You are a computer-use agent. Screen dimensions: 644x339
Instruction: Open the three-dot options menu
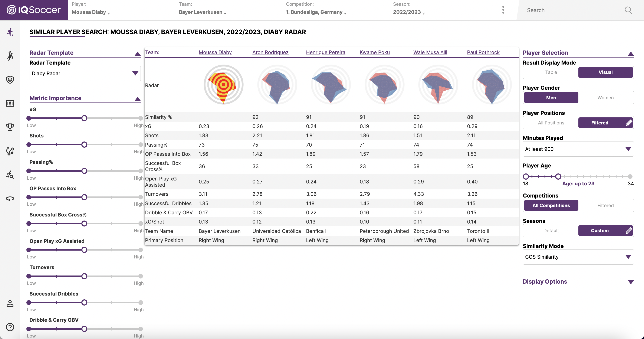click(503, 10)
